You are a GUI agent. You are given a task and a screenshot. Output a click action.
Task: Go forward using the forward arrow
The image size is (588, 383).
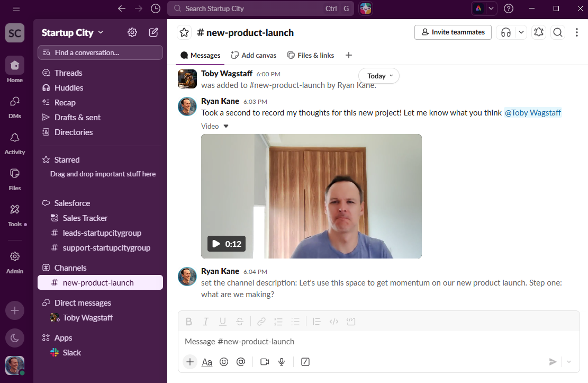(139, 8)
